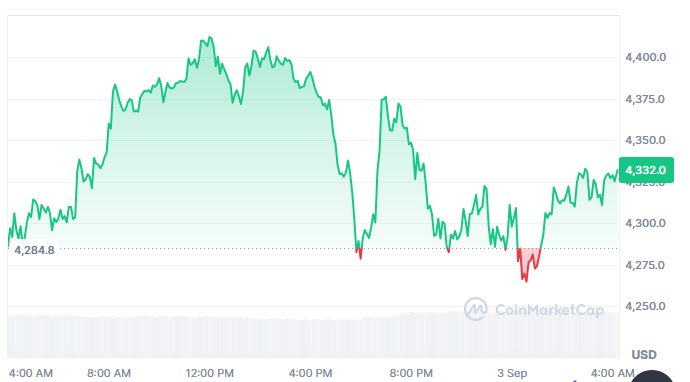Viewport: 690px width, 382px height.
Task: Click the 4,275.0 price axis label
Action: point(645,265)
